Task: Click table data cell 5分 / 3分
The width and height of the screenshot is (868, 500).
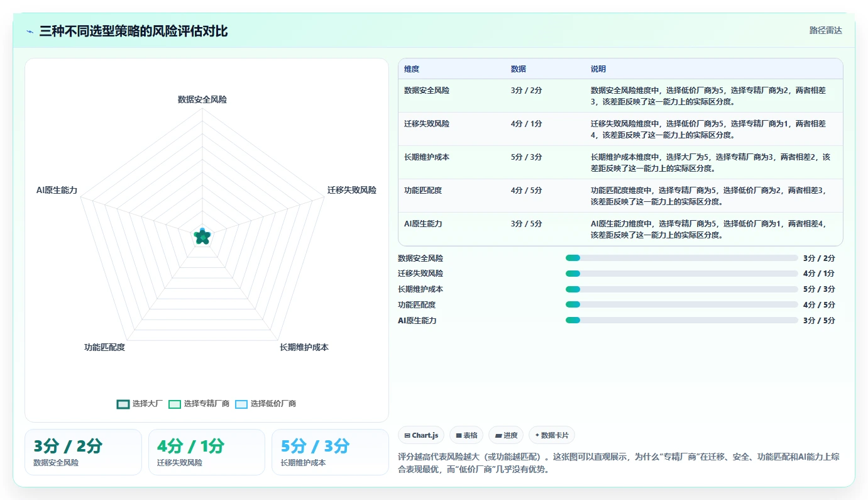Action: (527, 157)
